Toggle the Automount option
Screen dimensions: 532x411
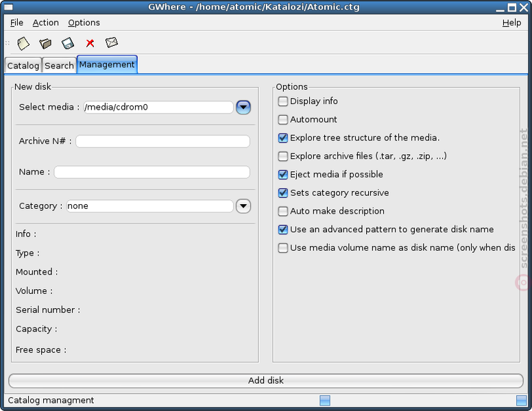click(282, 120)
